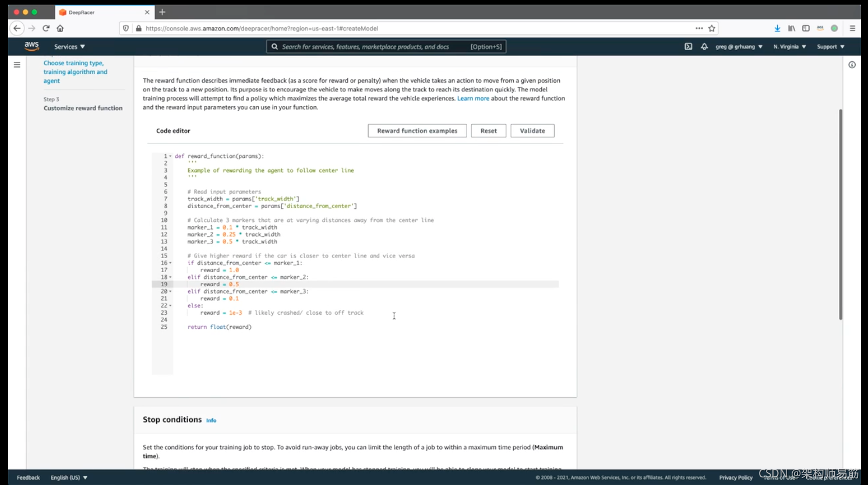This screenshot has height=485, width=868.
Task: Open the Stop conditions Info link
Action: coord(211,420)
